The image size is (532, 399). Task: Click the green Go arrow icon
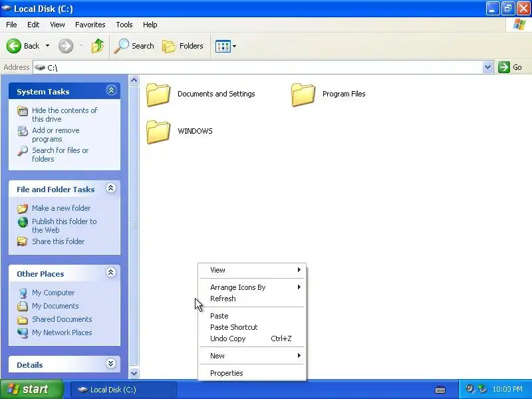504,67
